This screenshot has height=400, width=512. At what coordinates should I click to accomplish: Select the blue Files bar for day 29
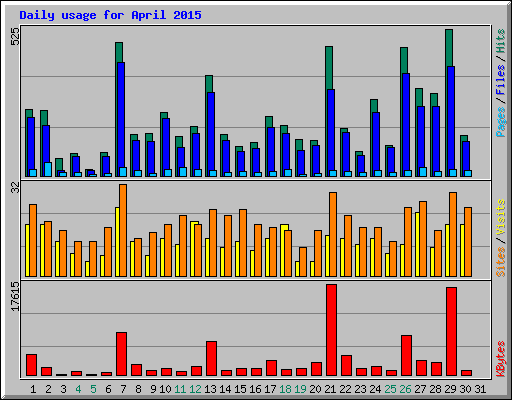click(451, 118)
